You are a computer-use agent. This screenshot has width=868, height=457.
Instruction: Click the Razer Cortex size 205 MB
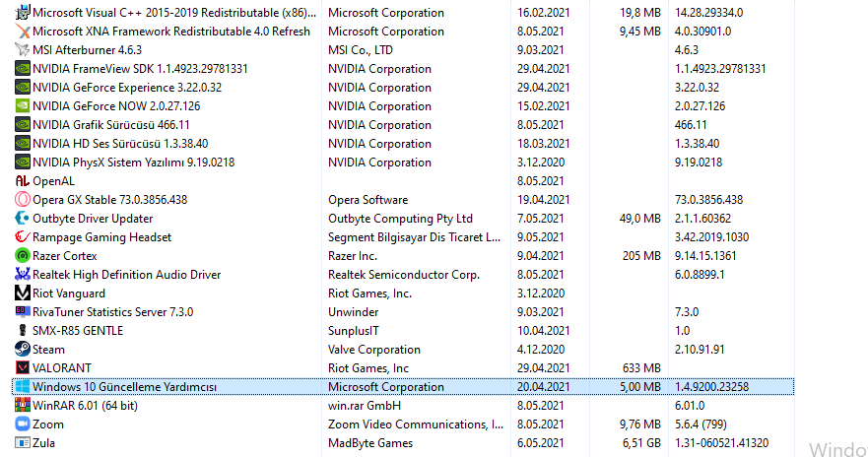click(641, 256)
